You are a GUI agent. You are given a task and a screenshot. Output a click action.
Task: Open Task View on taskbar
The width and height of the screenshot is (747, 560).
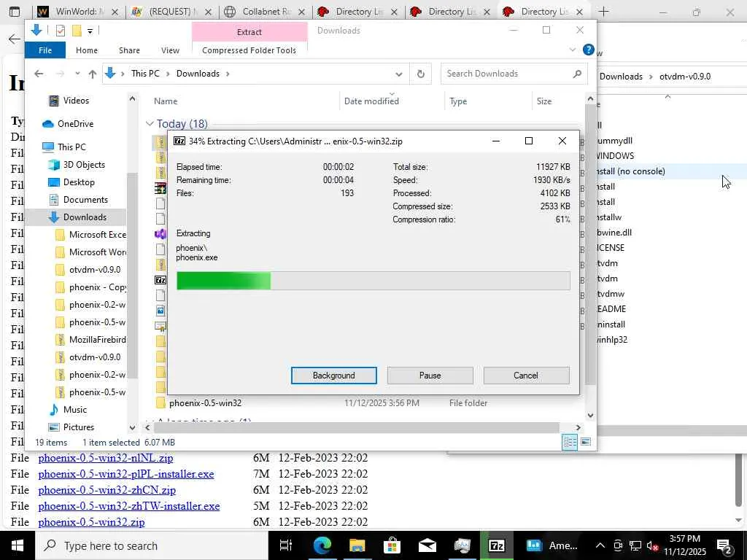pyautogui.click(x=285, y=545)
